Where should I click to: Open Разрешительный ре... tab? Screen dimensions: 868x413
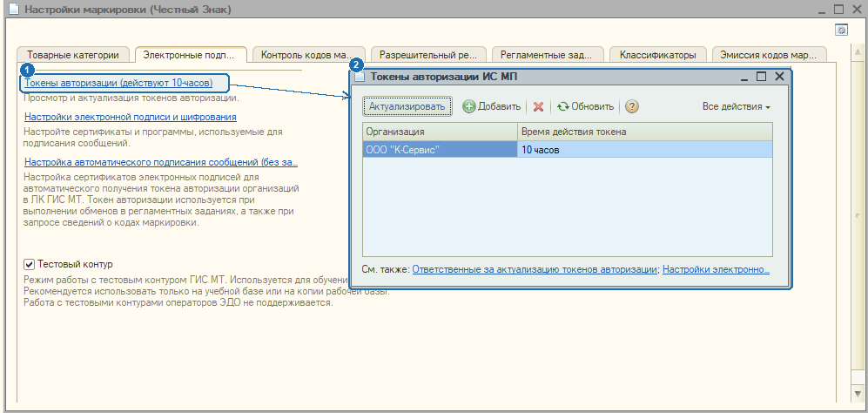(428, 55)
